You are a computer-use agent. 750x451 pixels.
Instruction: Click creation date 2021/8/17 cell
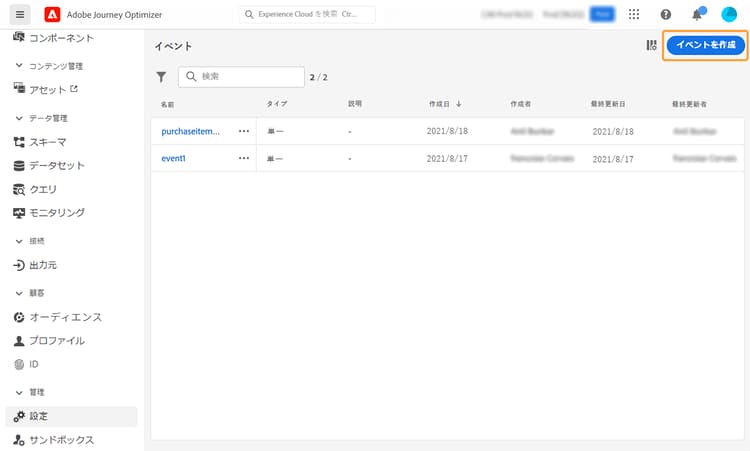pyautogui.click(x=447, y=158)
